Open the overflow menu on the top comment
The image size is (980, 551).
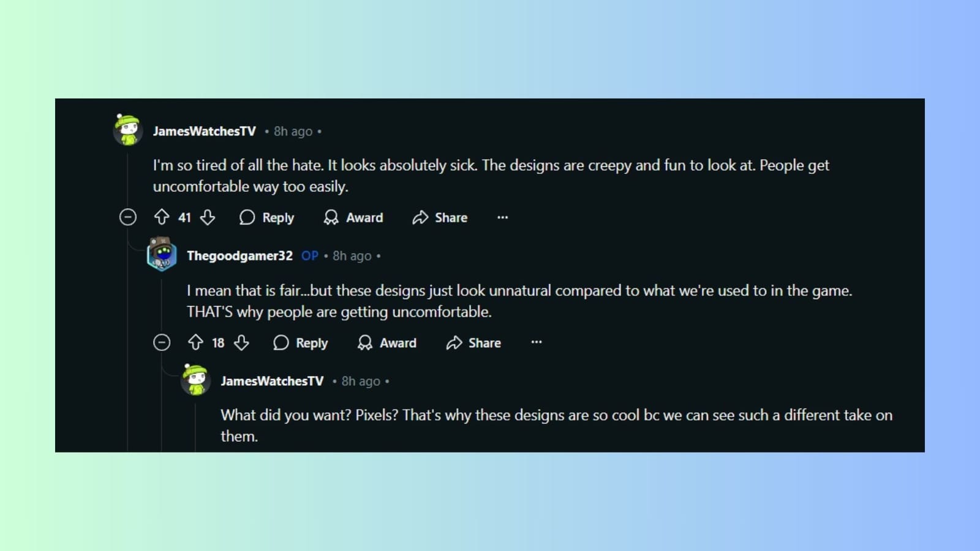point(502,217)
